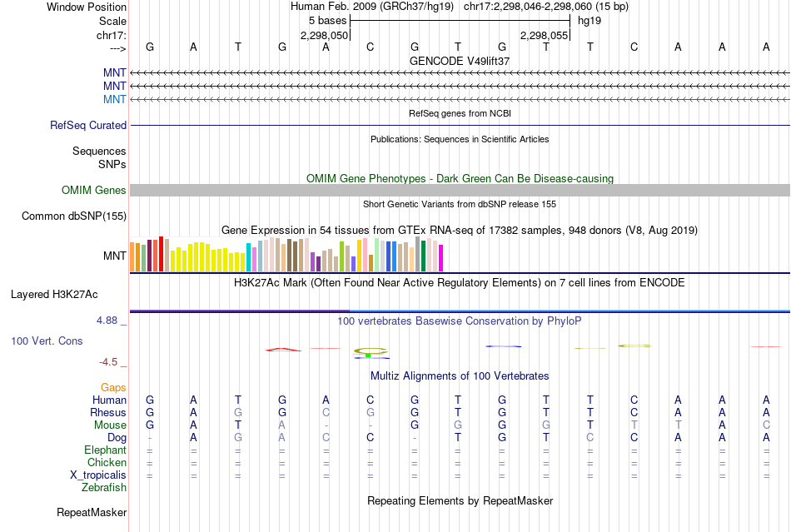Open the 100 vertebrates PhyloP track title
The image size is (791, 532).
click(460, 321)
